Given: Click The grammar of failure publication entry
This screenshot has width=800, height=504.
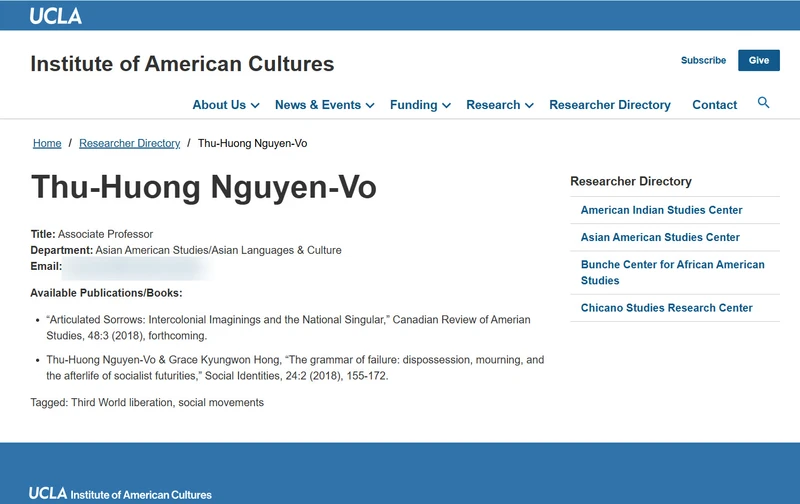Looking at the screenshot, I should [x=295, y=368].
